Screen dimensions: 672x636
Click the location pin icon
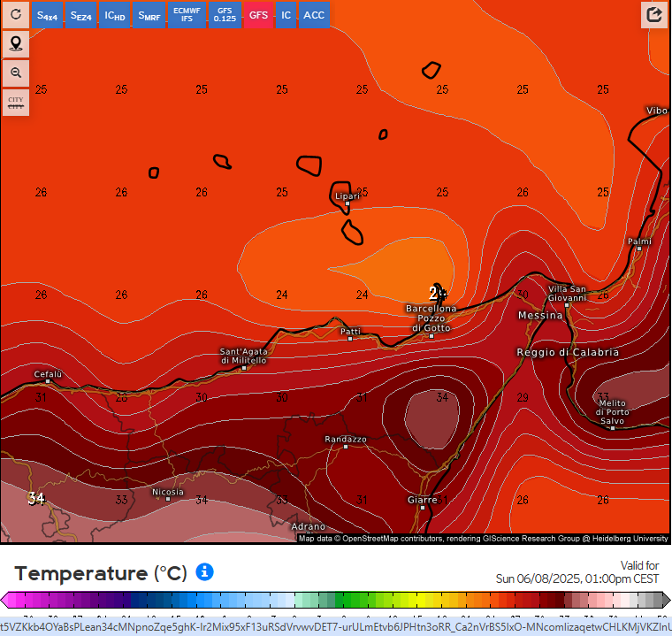tap(15, 43)
